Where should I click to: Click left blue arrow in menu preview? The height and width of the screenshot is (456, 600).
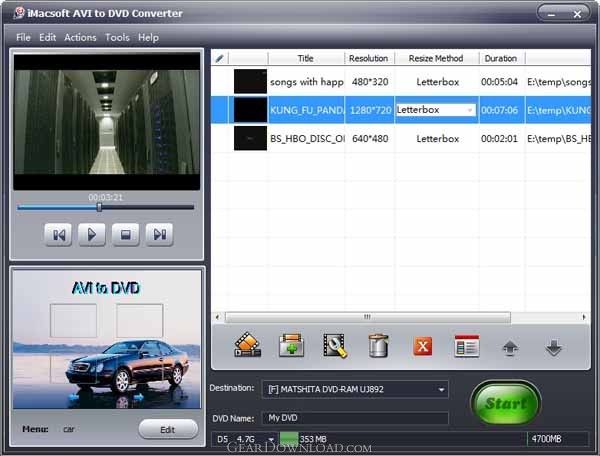click(x=74, y=397)
